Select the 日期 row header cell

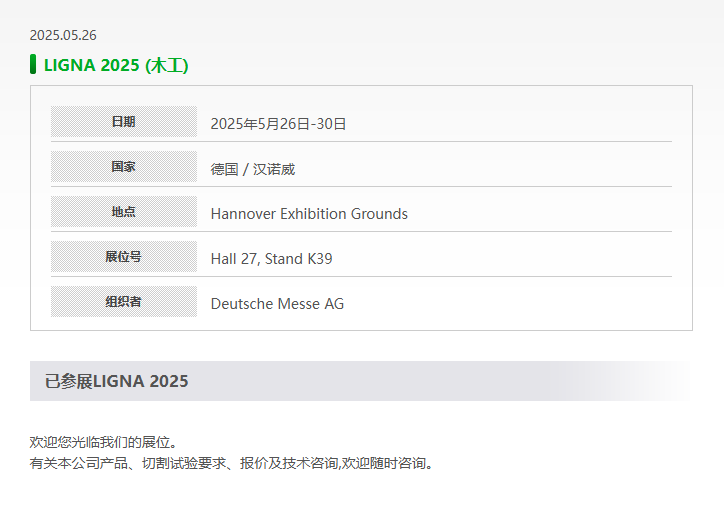124,122
